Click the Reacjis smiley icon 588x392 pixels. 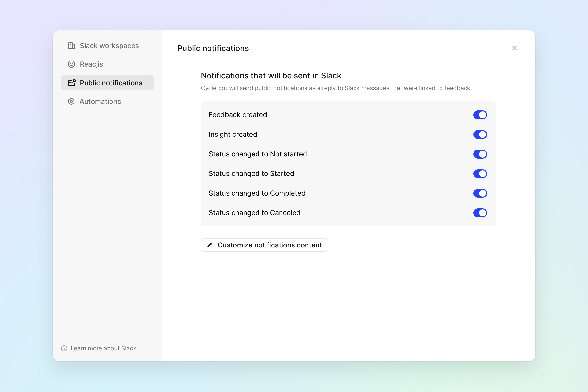[72, 64]
